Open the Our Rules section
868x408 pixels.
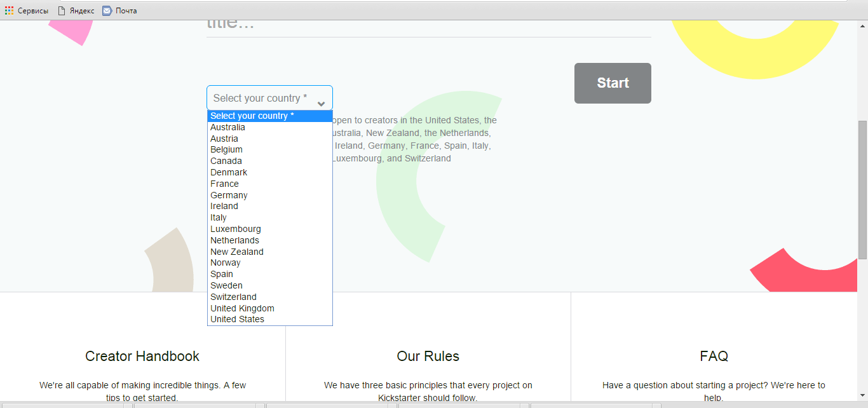pyautogui.click(x=428, y=356)
